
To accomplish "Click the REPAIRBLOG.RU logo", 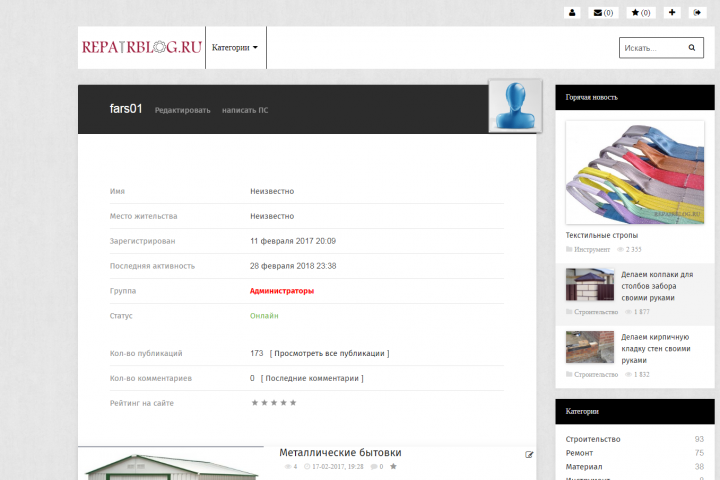I will click(x=141, y=47).
